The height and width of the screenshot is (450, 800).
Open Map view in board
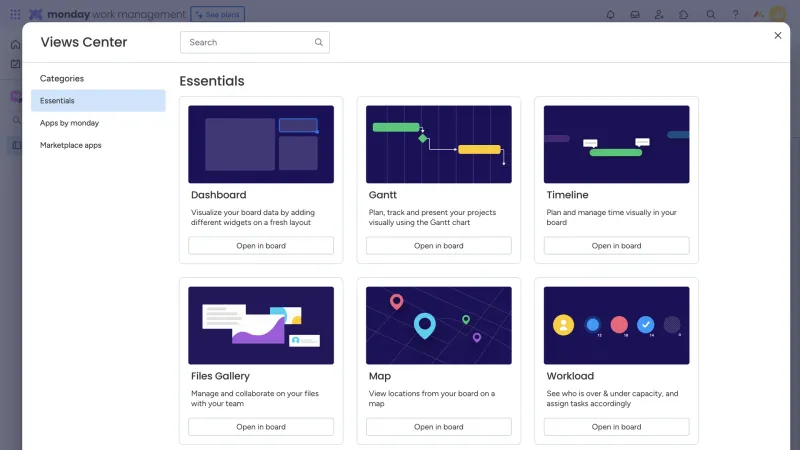439,427
